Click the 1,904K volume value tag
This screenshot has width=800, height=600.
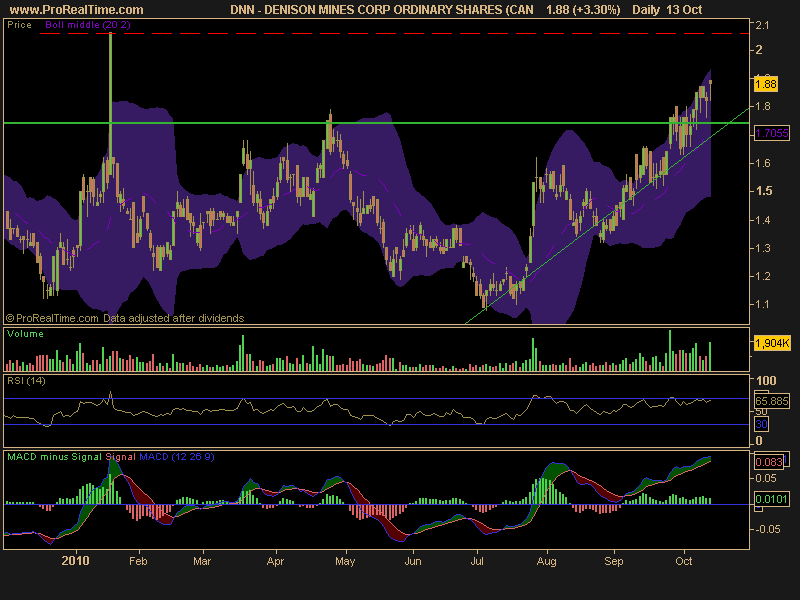772,343
